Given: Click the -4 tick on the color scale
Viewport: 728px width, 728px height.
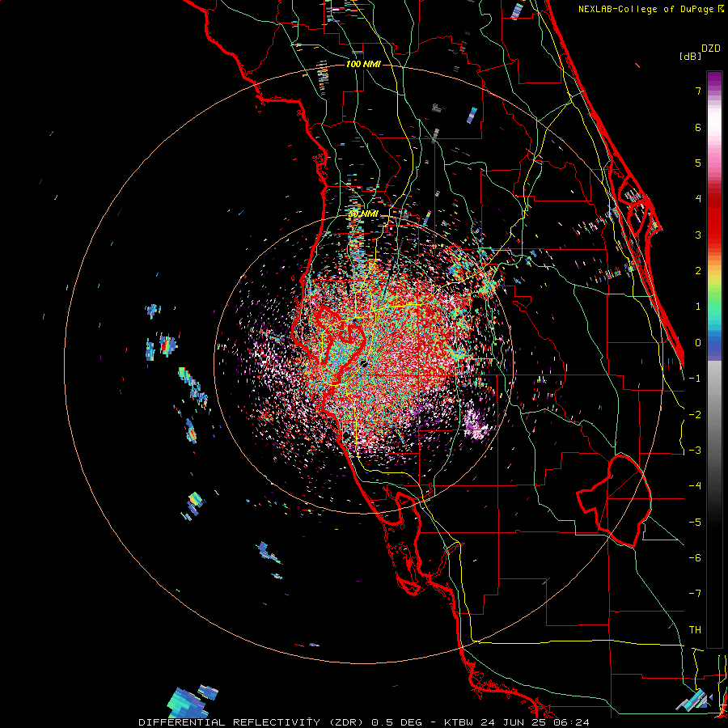Looking at the screenshot, I should click(695, 486).
